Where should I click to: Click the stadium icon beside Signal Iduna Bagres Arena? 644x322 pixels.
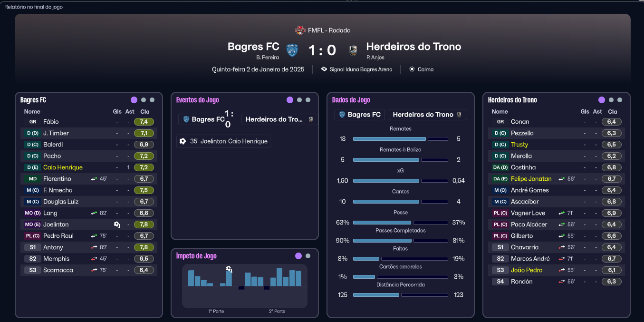tap(324, 69)
